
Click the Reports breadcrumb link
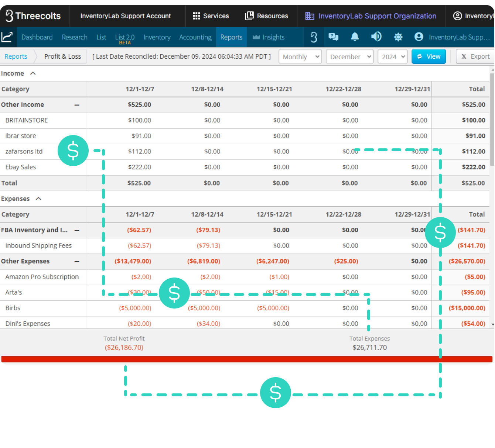(x=16, y=56)
